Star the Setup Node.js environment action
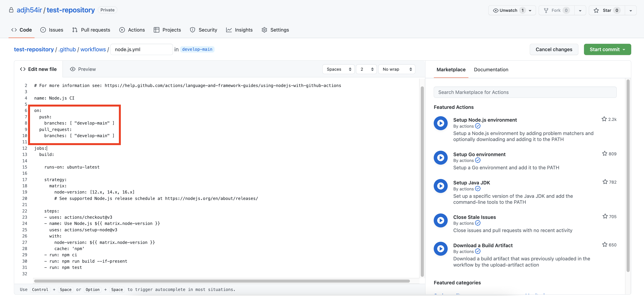Image resolution: width=644 pixels, height=296 pixels. 604,119
